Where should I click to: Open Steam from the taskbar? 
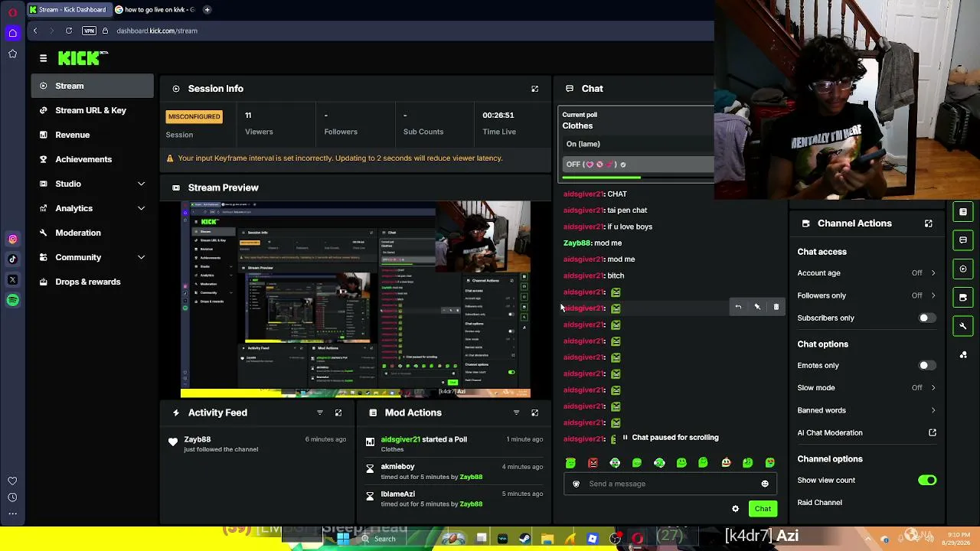click(x=524, y=539)
